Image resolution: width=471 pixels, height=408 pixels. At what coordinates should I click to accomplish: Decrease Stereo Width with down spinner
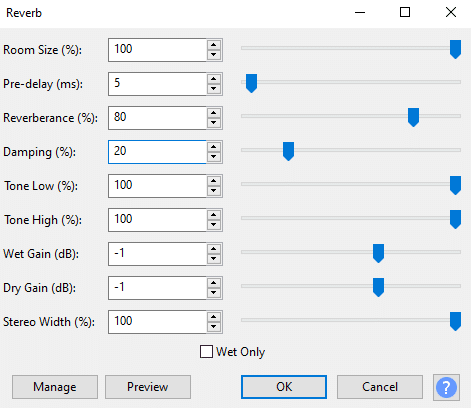tap(214, 327)
